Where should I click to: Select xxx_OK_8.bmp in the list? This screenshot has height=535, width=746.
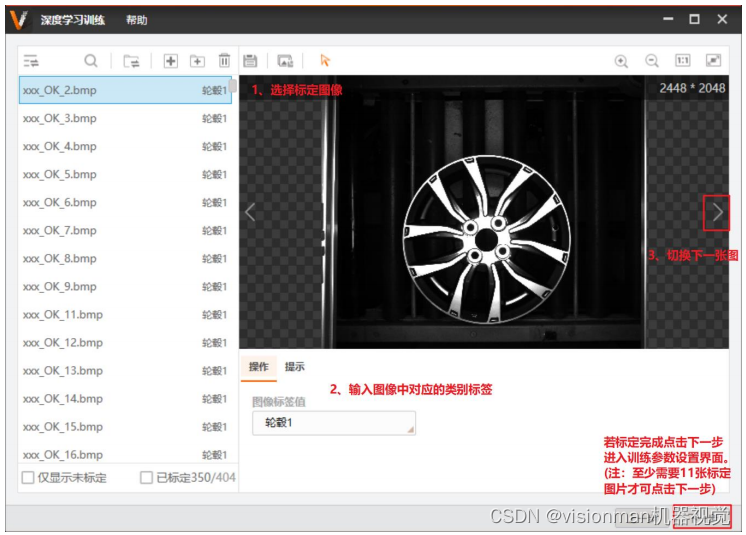coord(125,258)
